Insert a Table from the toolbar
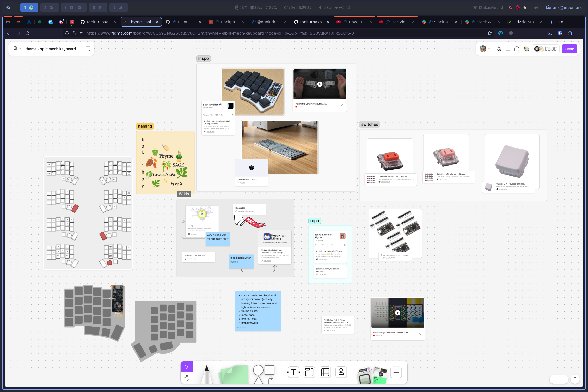Image resolution: width=588 pixels, height=392 pixels. tap(325, 372)
